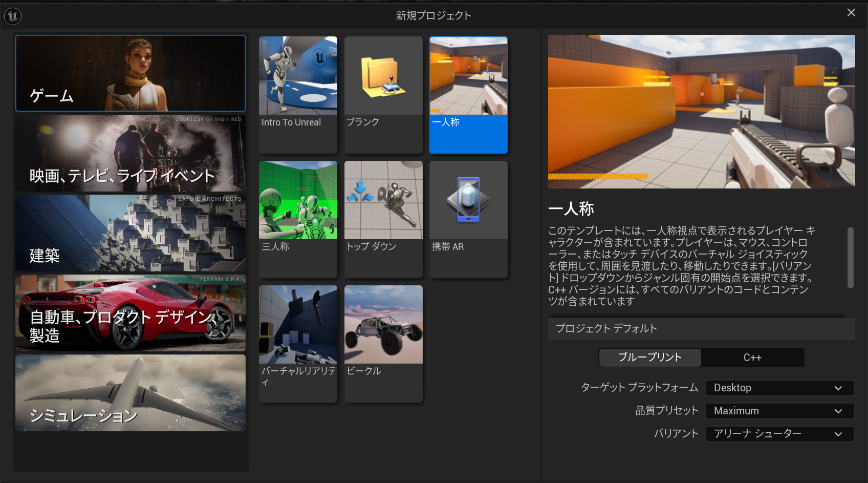Click the description panel scrollbar
The height and width of the screenshot is (483, 868).
[850, 258]
